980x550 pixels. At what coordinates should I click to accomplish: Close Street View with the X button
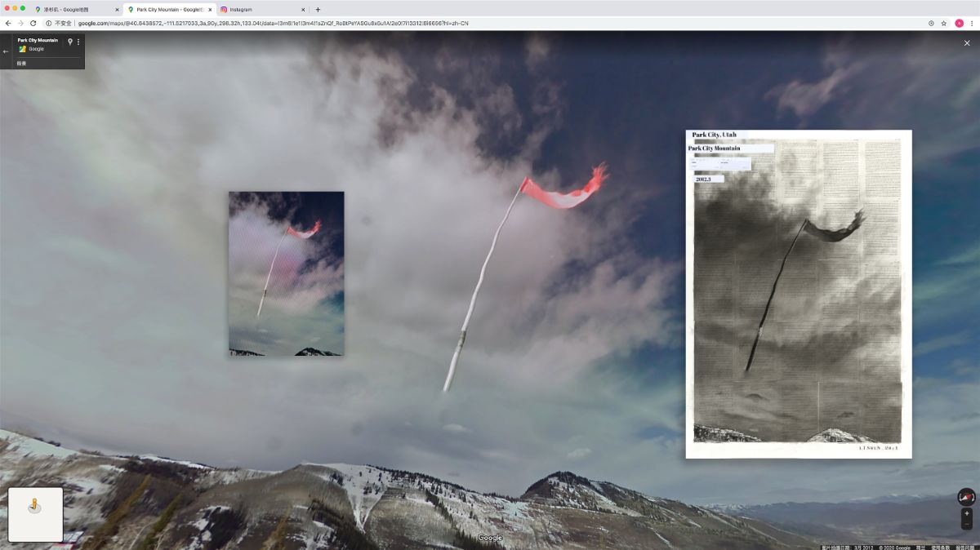(967, 42)
